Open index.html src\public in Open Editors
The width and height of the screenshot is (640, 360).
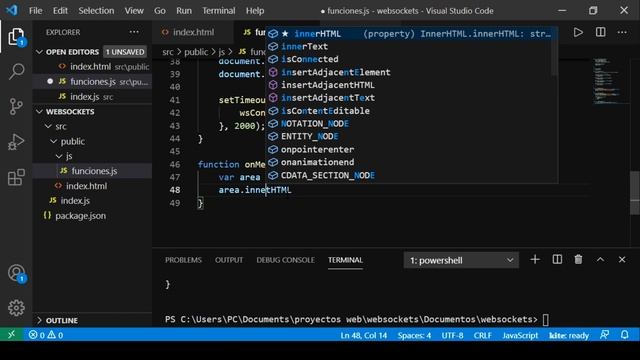pyautogui.click(x=92, y=67)
